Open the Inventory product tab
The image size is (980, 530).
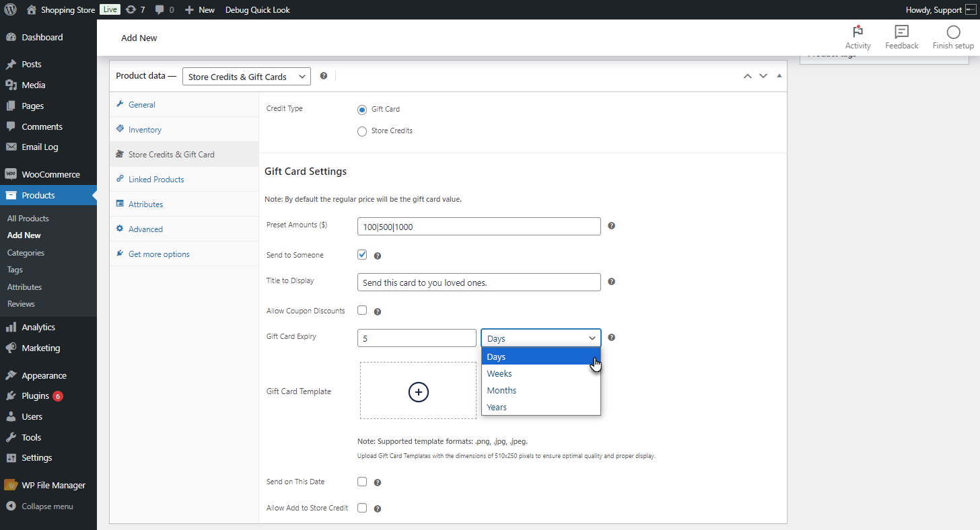184,129
